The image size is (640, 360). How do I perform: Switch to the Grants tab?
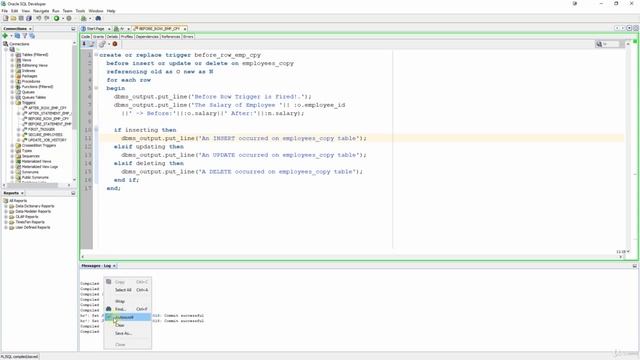click(98, 37)
